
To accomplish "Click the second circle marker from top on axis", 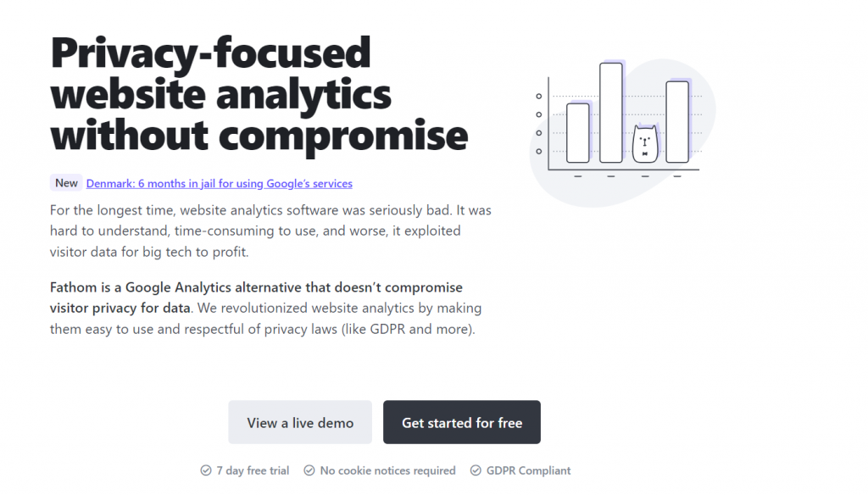I will point(538,114).
